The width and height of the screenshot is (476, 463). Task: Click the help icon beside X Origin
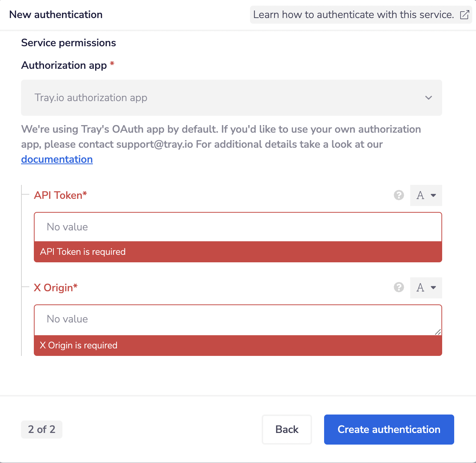(399, 287)
